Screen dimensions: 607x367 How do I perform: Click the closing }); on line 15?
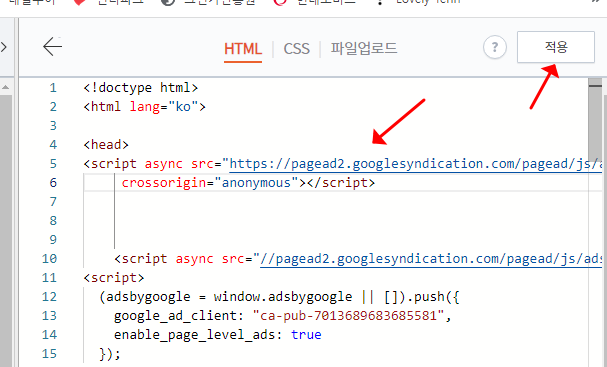[x=110, y=353]
